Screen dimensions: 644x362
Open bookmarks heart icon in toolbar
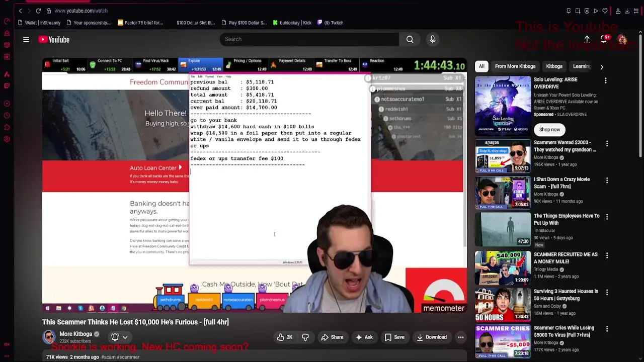[x=605, y=11]
